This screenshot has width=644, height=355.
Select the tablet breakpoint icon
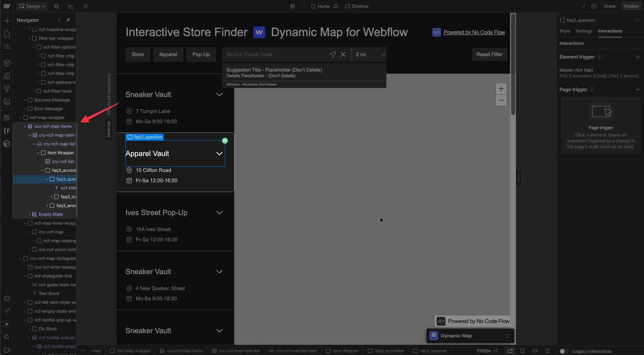pos(523,351)
